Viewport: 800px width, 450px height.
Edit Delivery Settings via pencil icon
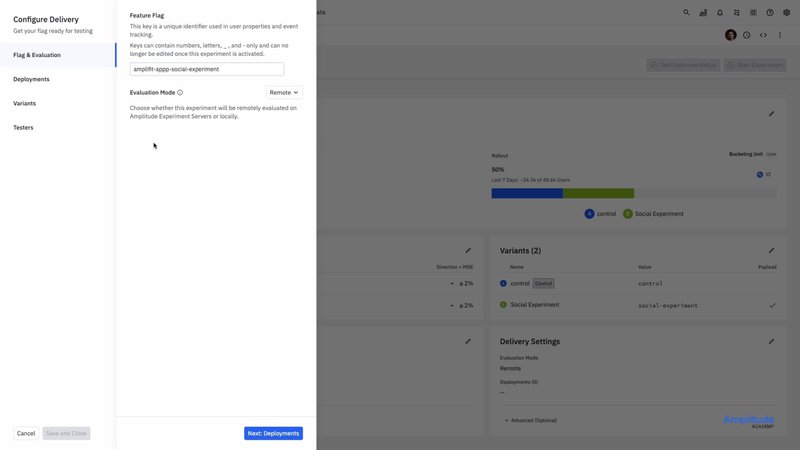tap(770, 341)
